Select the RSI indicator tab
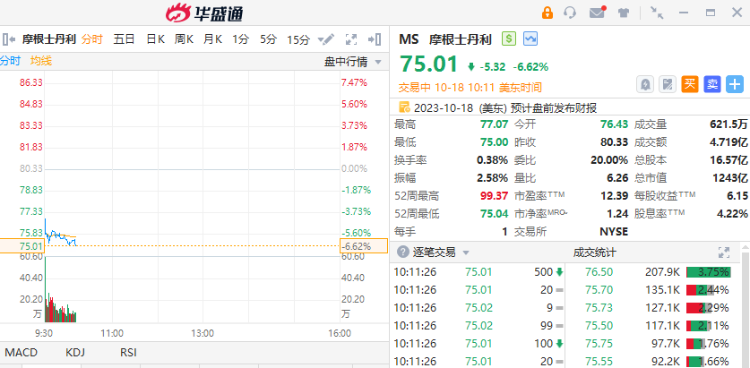 click(128, 353)
